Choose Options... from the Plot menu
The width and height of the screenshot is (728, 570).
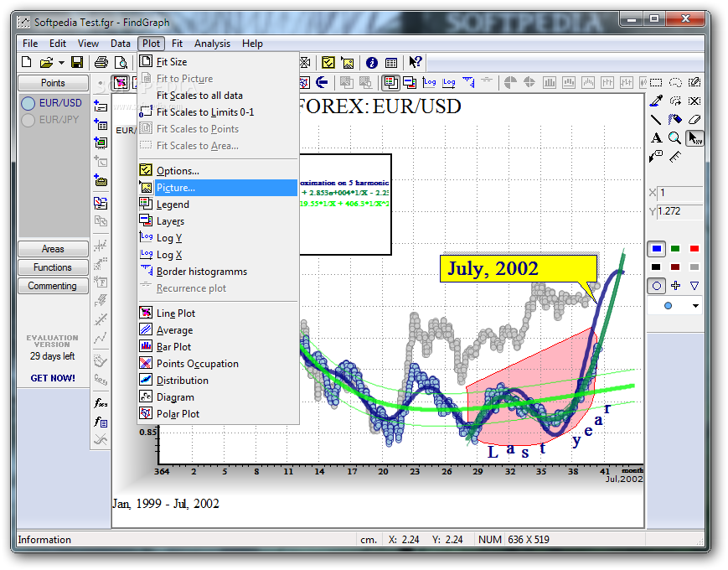[218, 171]
